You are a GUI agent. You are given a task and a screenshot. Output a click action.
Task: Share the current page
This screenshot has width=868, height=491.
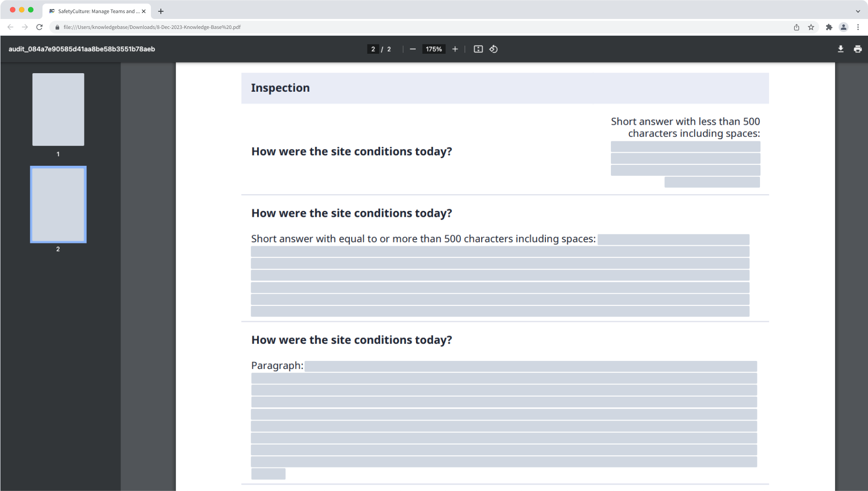[x=796, y=27]
